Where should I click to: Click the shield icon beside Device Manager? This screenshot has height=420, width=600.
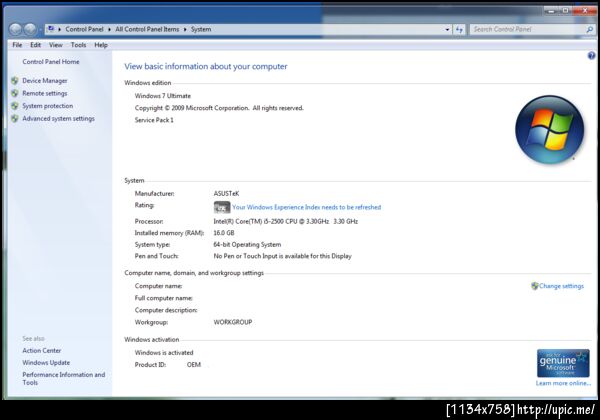15,81
